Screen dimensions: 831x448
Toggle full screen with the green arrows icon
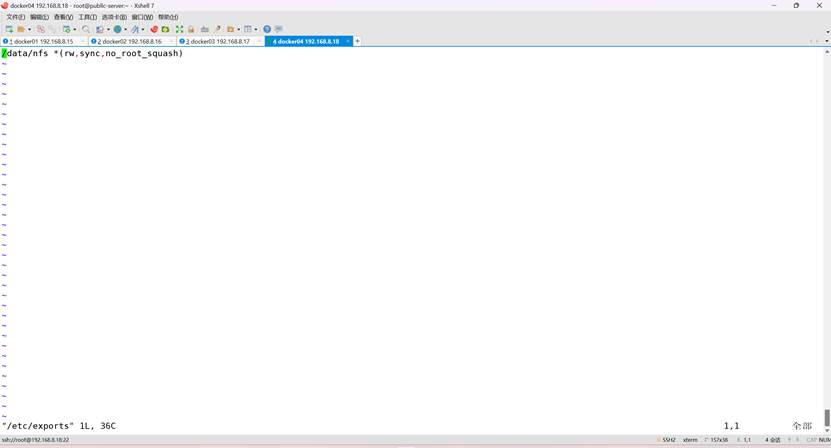pyautogui.click(x=179, y=29)
